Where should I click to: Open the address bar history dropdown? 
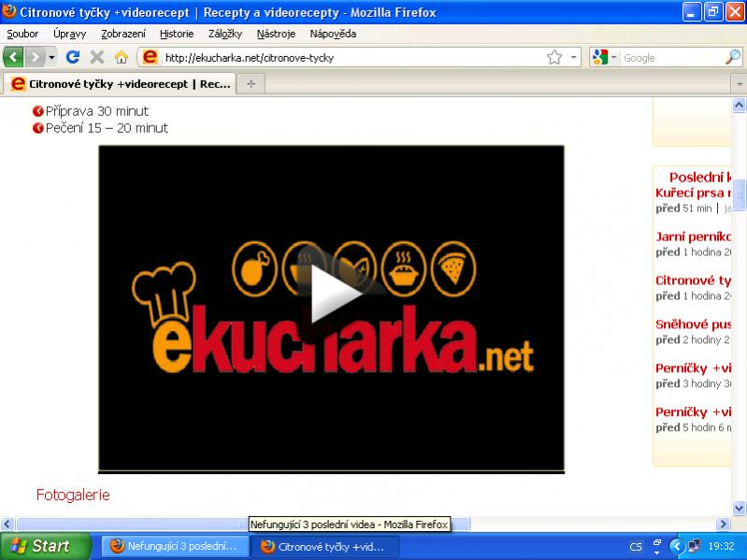(x=574, y=58)
